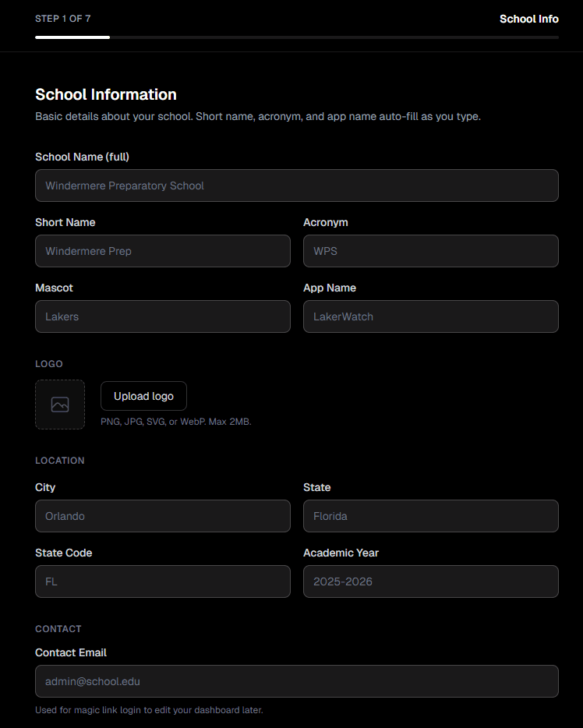Click the STEP 1 OF 7 label
This screenshot has height=728, width=583.
(63, 19)
